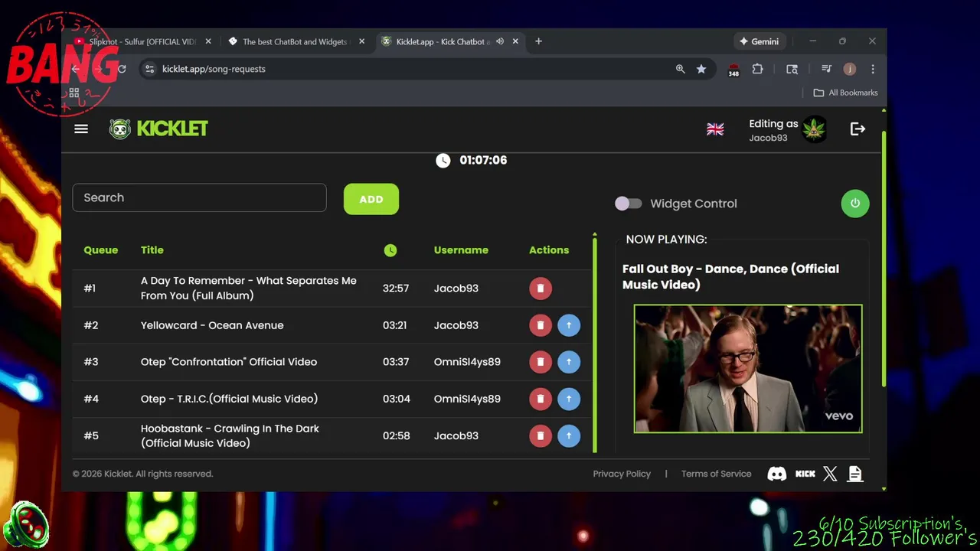Click the Queue column header
Image resolution: width=980 pixels, height=551 pixels.
[101, 250]
